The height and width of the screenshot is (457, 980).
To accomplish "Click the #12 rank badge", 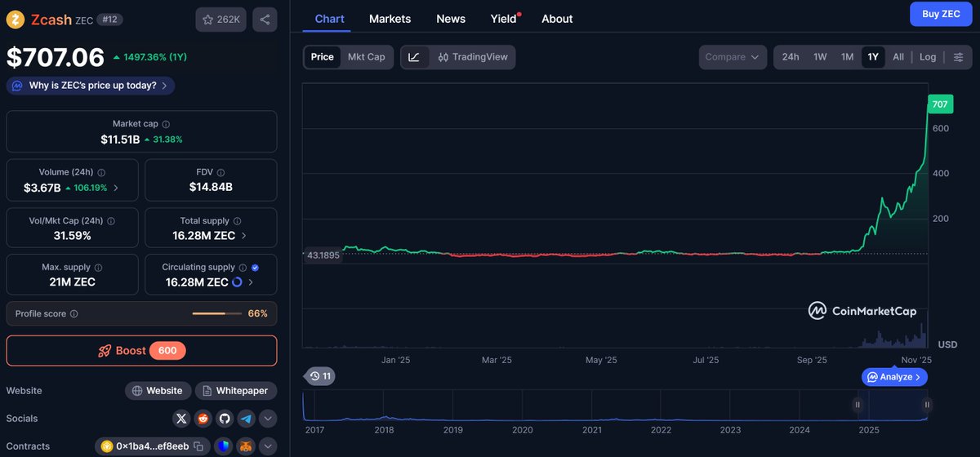I will [109, 19].
